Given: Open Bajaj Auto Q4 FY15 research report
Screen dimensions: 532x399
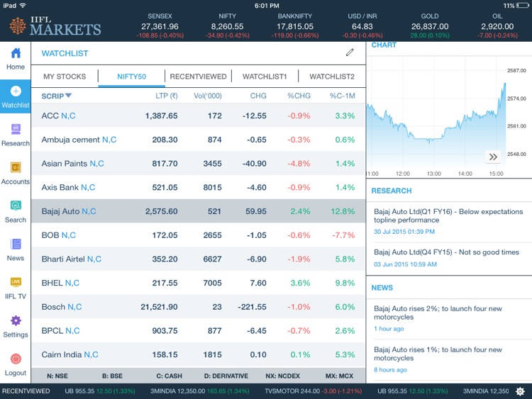Looking at the screenshot, I should tap(449, 258).
